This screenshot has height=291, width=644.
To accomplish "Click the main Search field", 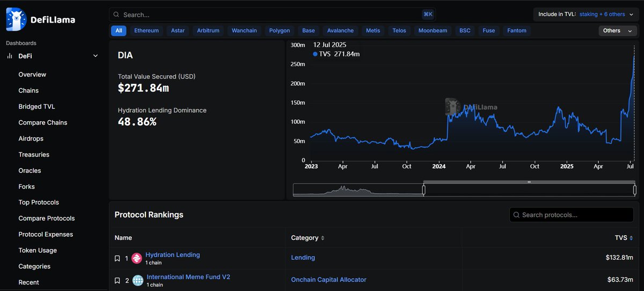I will [273, 14].
